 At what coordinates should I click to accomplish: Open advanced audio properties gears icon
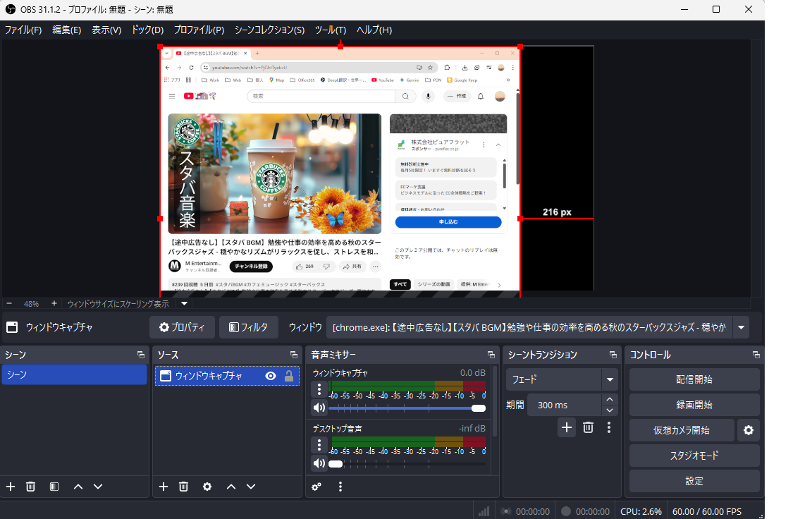coord(317,487)
